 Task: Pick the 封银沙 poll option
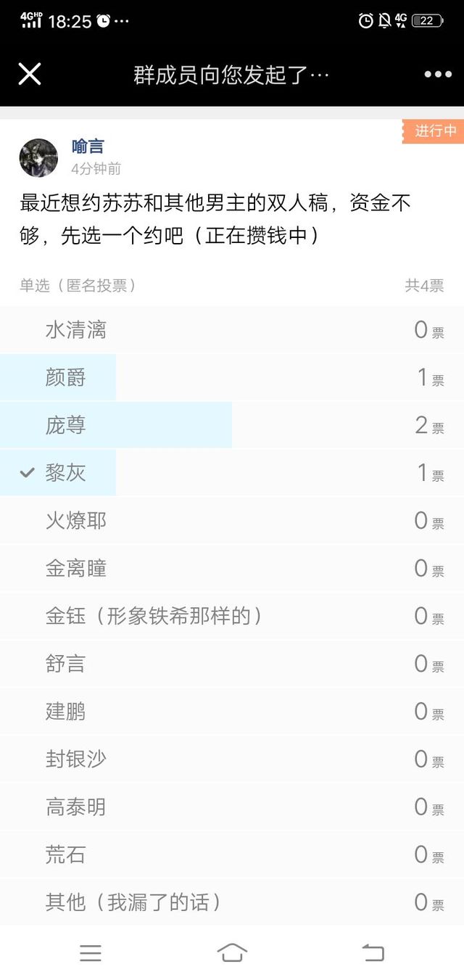[232, 759]
